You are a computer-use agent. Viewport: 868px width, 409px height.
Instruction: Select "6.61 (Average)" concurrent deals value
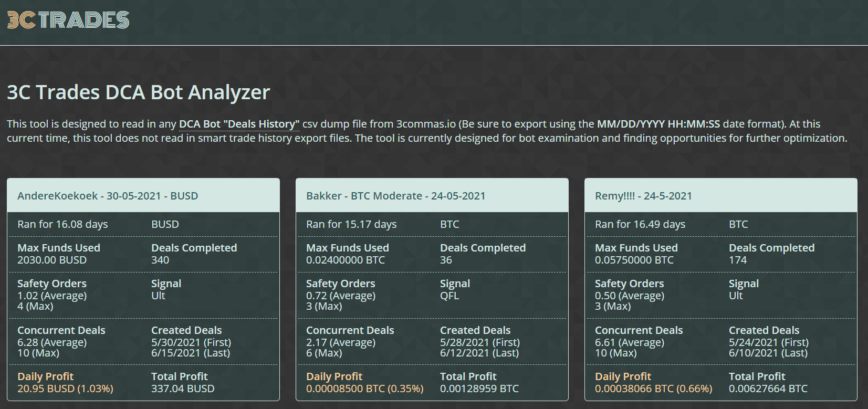pos(630,342)
